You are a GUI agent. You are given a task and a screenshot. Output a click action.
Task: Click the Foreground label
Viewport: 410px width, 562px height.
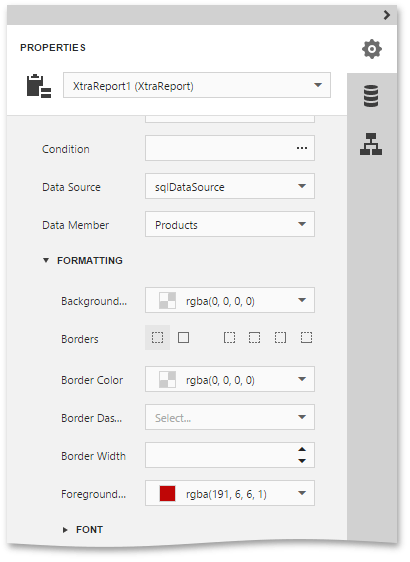click(93, 494)
